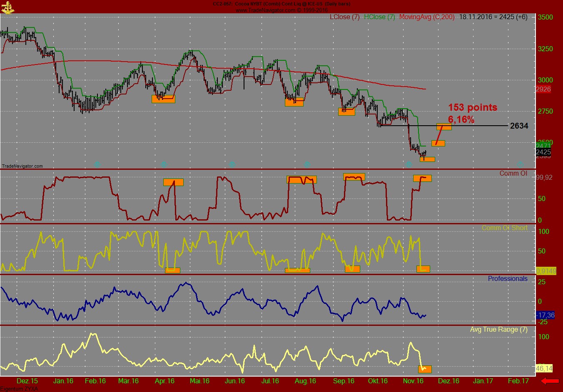Image resolution: width=563 pixels, height=392 pixels.
Task: Click the 153 points annotation text
Action: click(472, 108)
